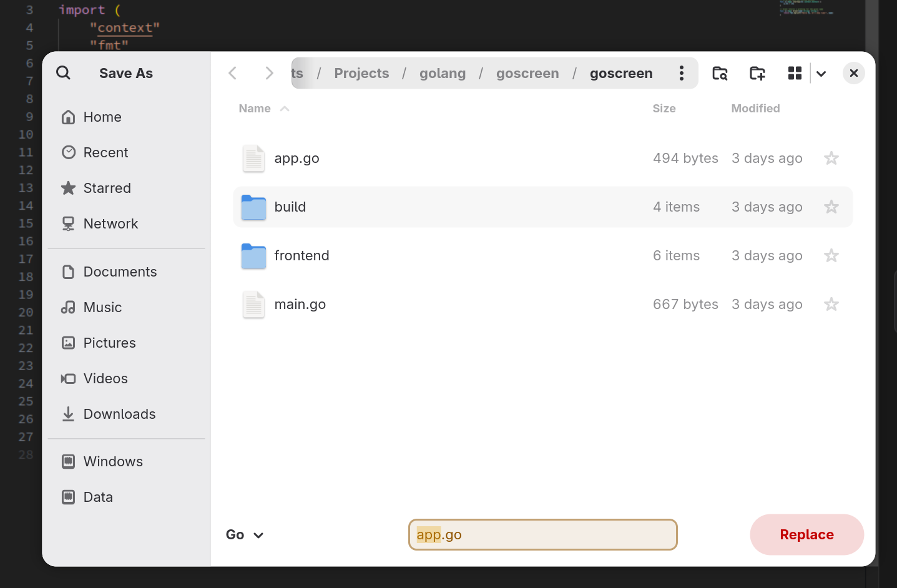Viewport: 897px width, 588px height.
Task: Toggle star on main.go
Action: [831, 305]
